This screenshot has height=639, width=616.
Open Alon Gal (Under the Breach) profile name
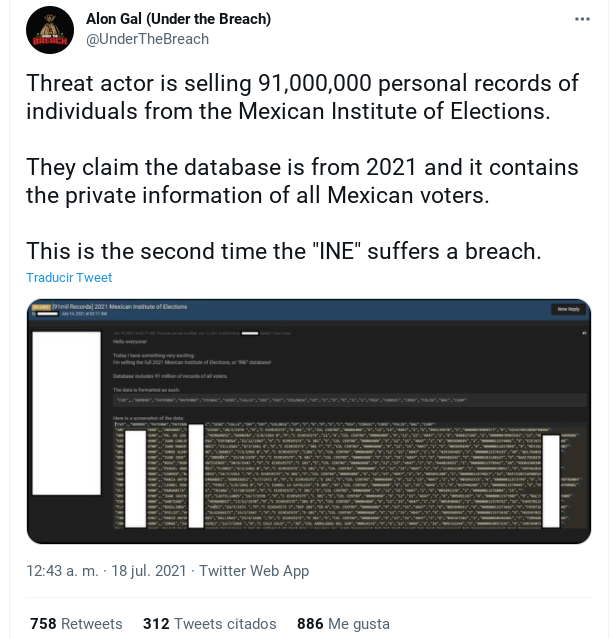click(x=179, y=19)
